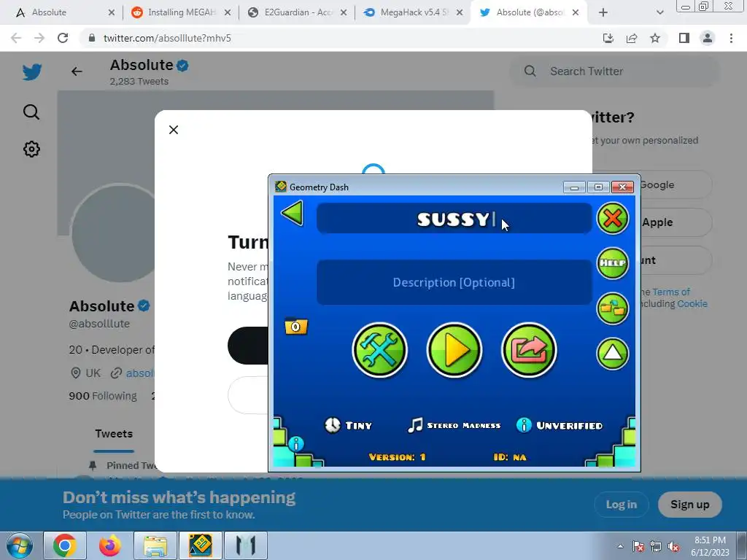
Task: Close the Twitter notifications dialog with X
Action: [x=174, y=130]
